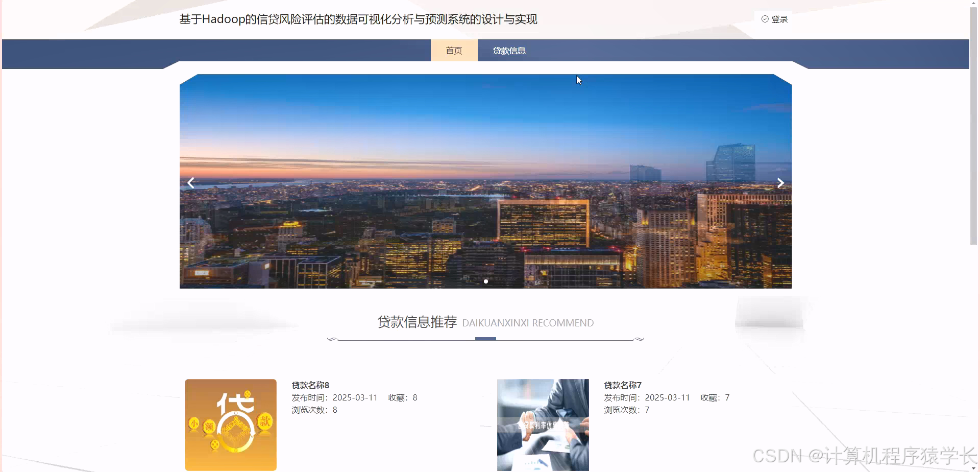980x472 pixels.
Task: Click the 贷款信息推荐 section heading
Action: pos(417,322)
